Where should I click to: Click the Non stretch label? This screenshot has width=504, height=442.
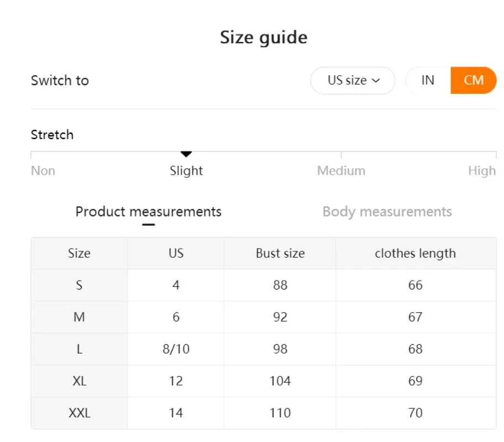43,171
